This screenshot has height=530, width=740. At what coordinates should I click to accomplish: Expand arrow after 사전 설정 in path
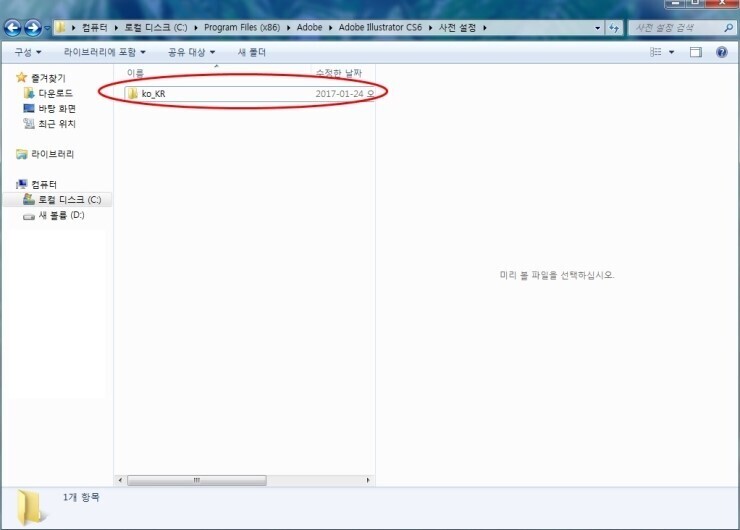(485, 28)
